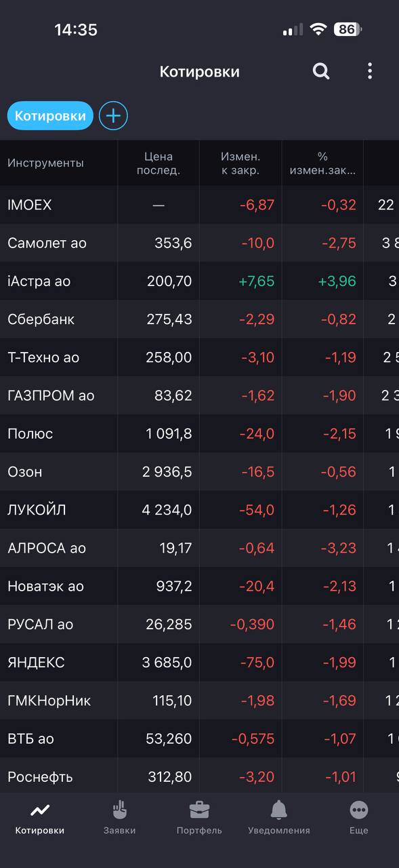This screenshot has height=868, width=399.
Task: Open the search magnifier icon
Action: click(321, 71)
